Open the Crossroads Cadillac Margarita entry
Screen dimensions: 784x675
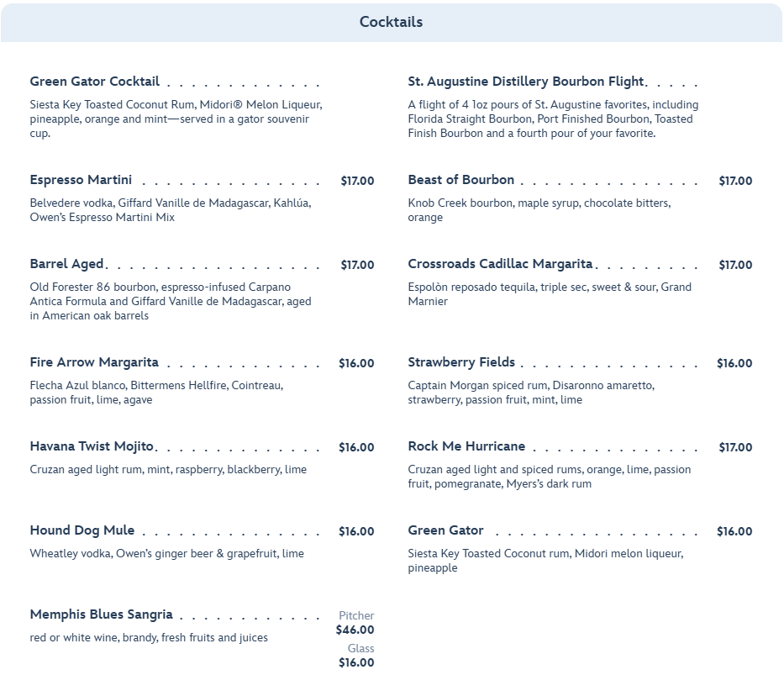[500, 264]
